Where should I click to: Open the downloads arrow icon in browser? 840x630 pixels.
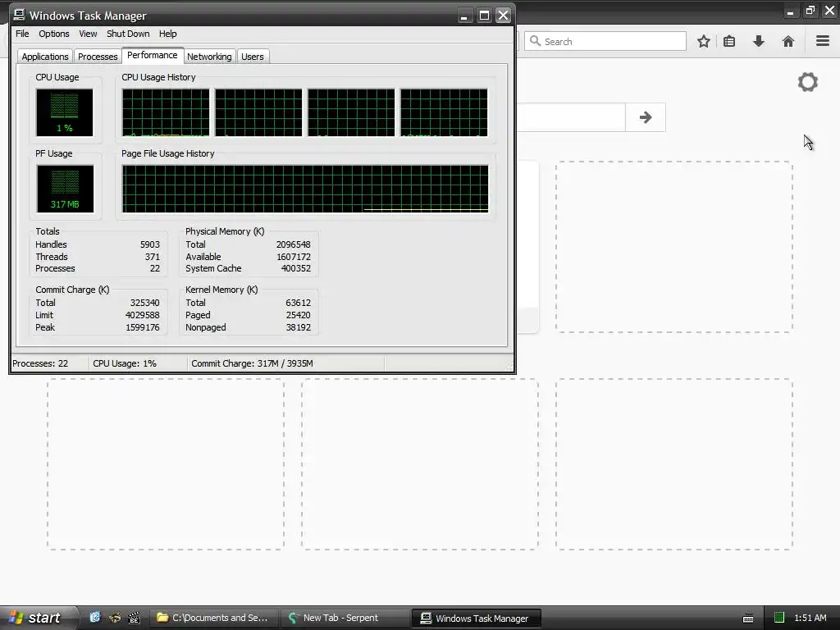point(759,41)
